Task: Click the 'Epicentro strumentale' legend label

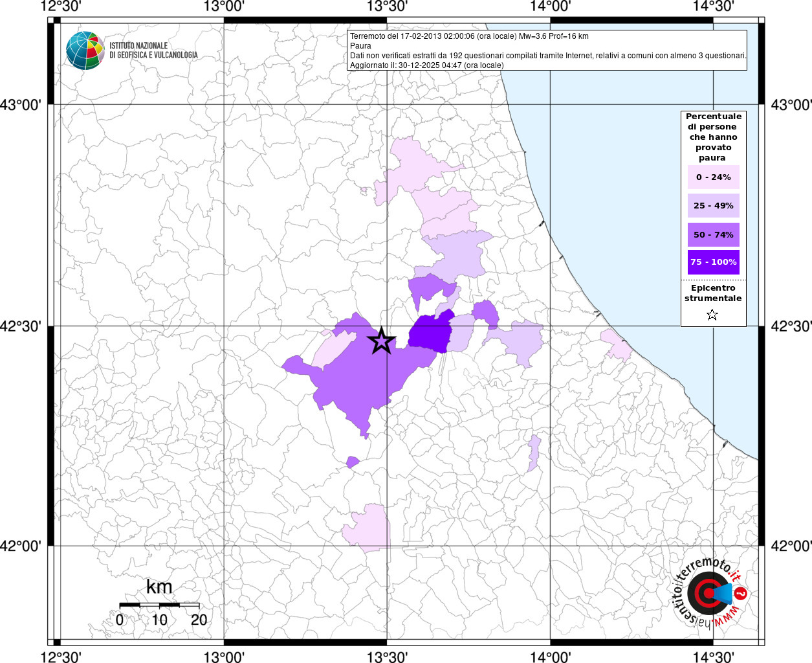Action: point(713,293)
